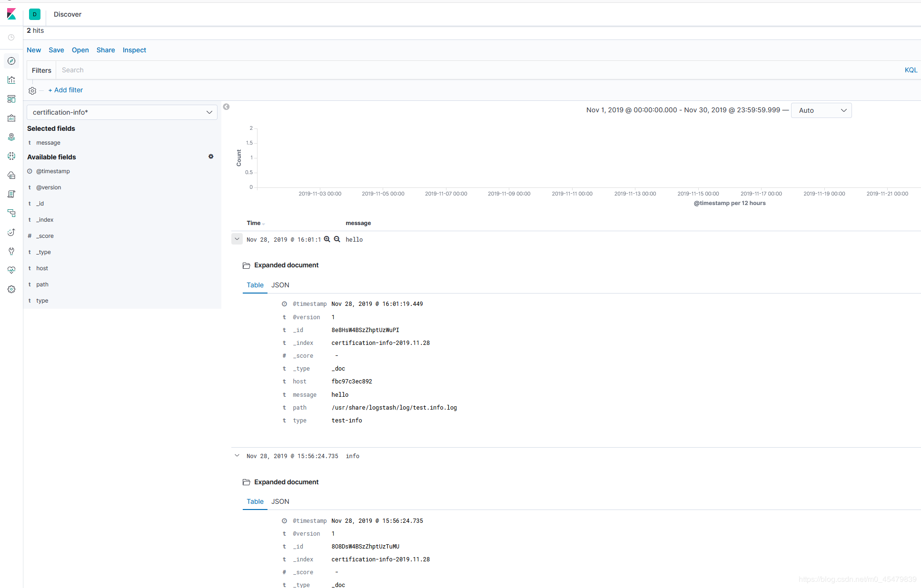Click the dev tools icon in sidebar
This screenshot has width=921, height=588.
[11, 251]
